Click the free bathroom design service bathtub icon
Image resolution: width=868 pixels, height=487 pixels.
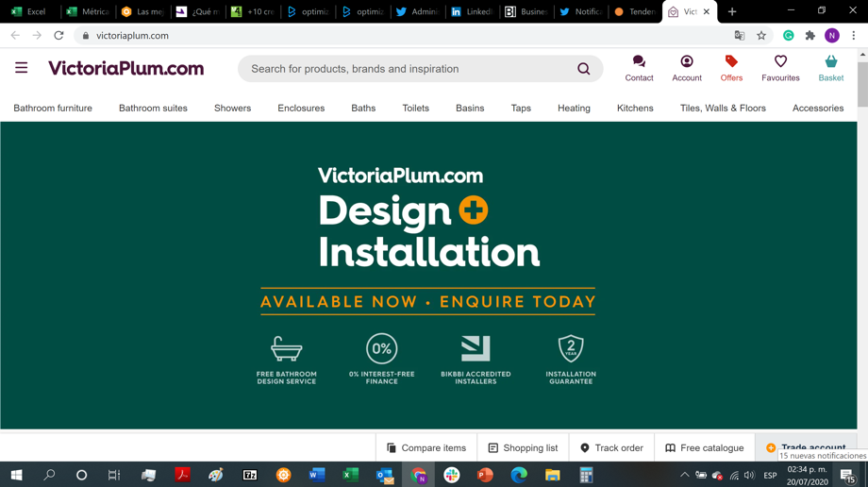click(x=286, y=349)
